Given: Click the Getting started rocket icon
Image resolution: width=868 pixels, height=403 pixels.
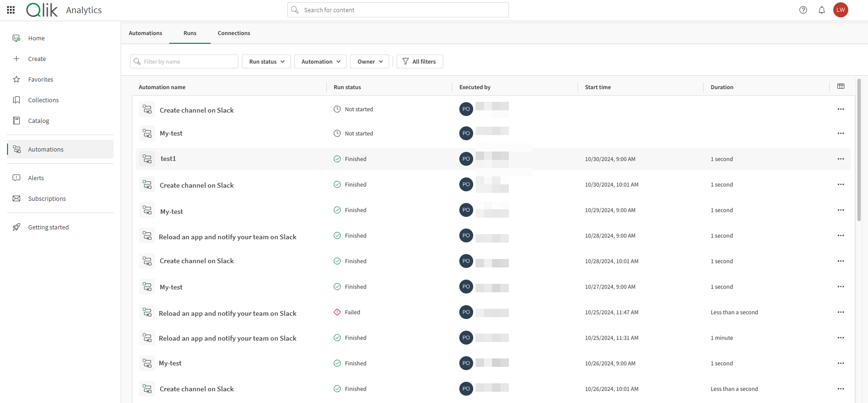Looking at the screenshot, I should [x=16, y=227].
